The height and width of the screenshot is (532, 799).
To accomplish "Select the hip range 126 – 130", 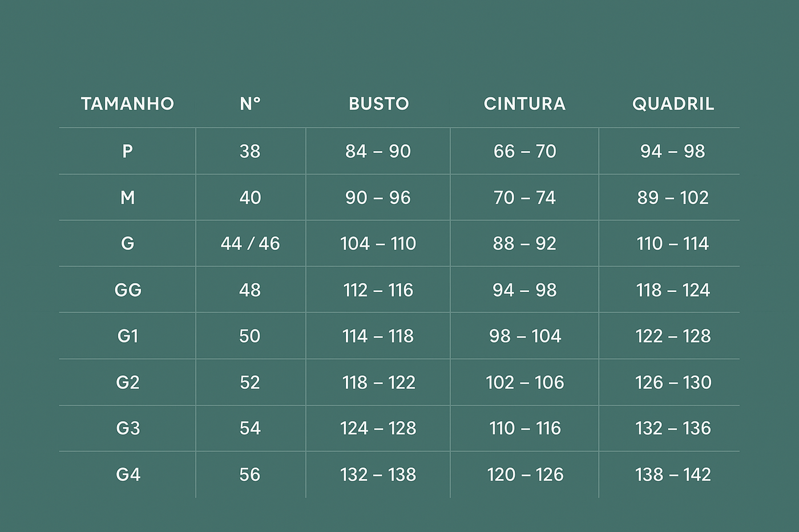I will 673,382.
